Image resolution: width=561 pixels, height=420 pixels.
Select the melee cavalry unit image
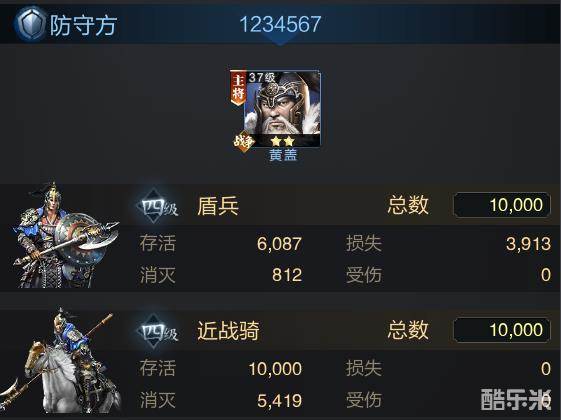[x=61, y=361]
